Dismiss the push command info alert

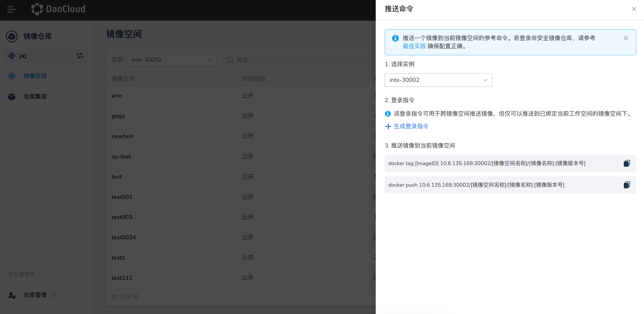click(x=626, y=38)
